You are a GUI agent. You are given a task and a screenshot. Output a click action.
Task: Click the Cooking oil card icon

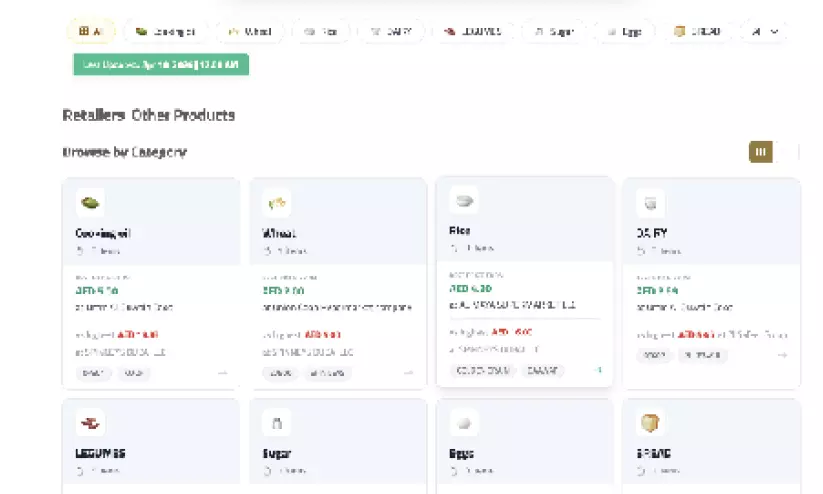pos(90,203)
